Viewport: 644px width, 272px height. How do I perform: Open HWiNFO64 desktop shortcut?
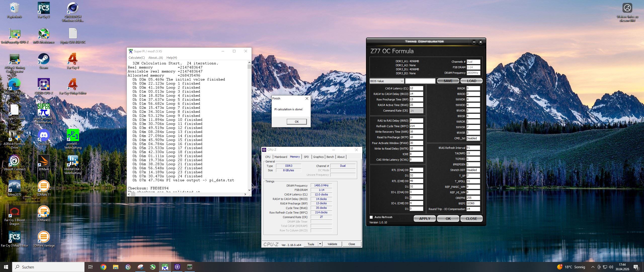coord(73,165)
